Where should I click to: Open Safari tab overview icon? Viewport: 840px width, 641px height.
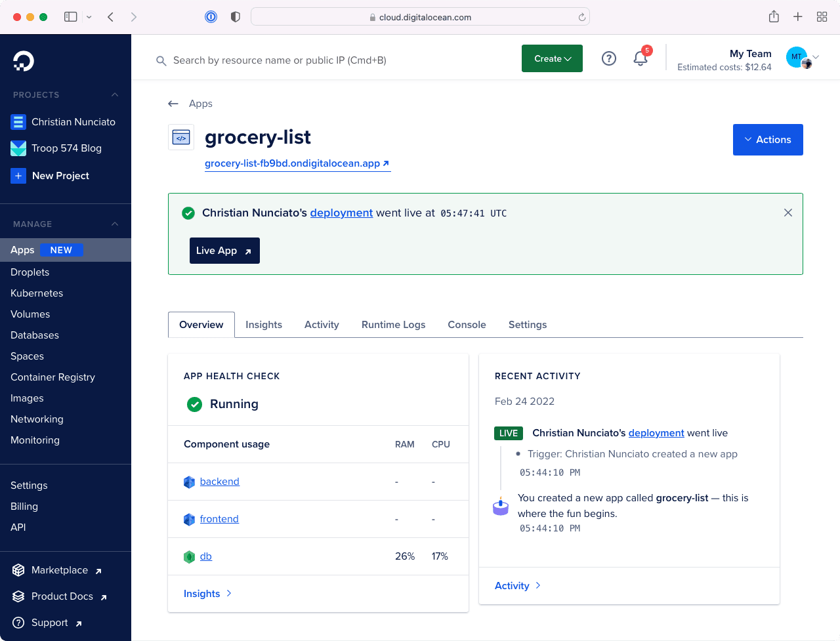pyautogui.click(x=822, y=17)
